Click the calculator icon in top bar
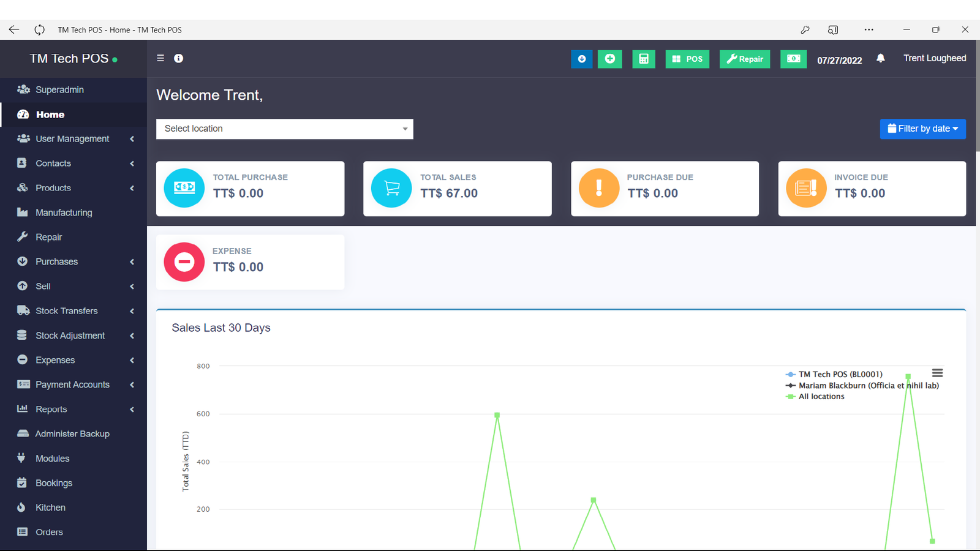Viewport: 980px width, 551px height. click(643, 59)
